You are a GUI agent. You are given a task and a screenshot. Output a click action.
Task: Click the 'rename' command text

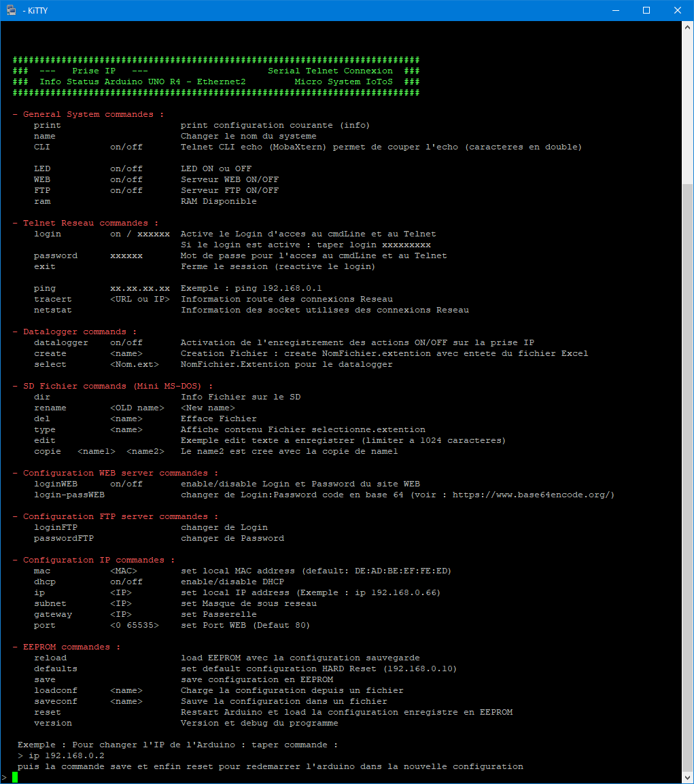pyautogui.click(x=50, y=408)
